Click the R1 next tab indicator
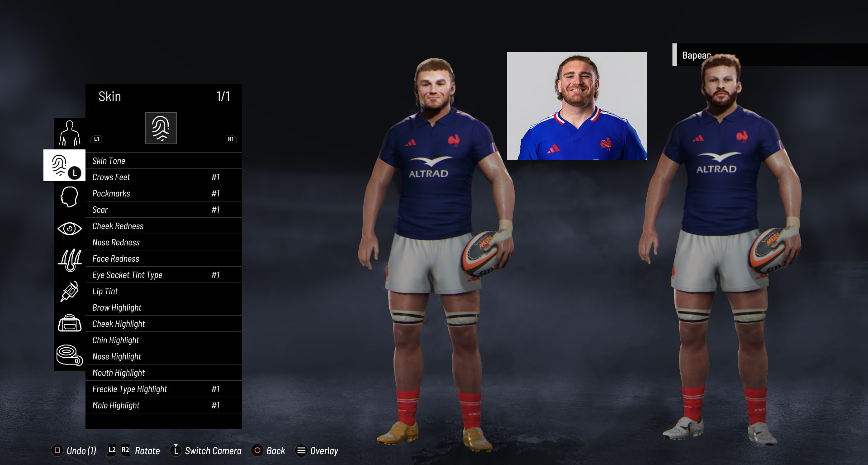868x465 pixels. (x=231, y=139)
